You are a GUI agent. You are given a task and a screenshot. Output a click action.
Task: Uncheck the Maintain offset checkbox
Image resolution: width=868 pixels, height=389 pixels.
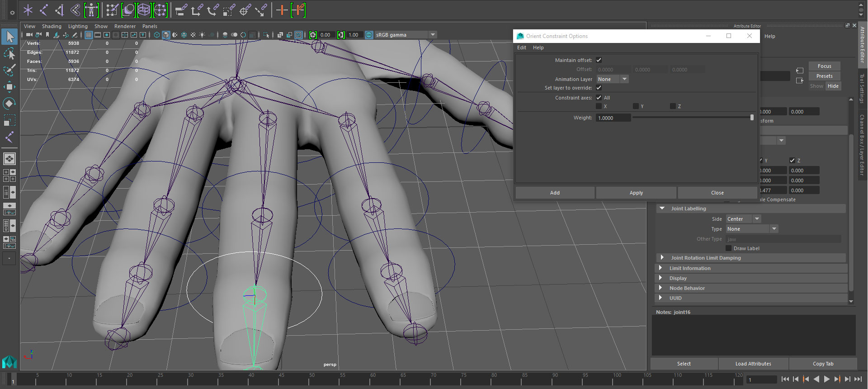(599, 60)
